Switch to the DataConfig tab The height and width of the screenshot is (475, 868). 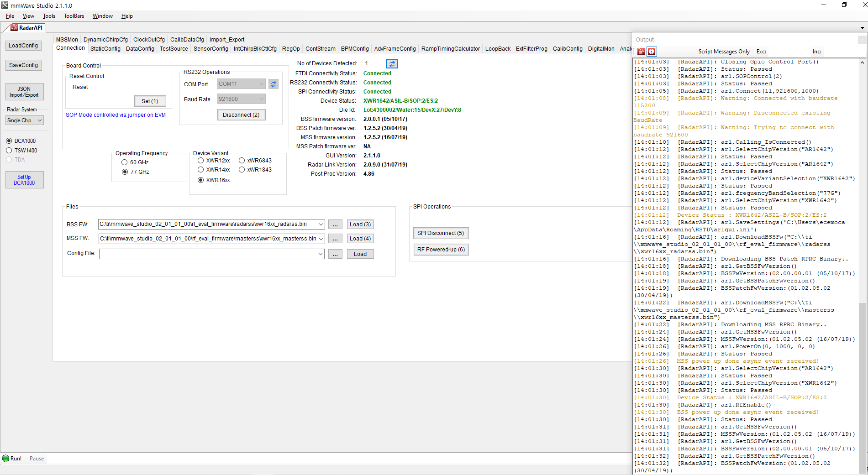tap(140, 49)
